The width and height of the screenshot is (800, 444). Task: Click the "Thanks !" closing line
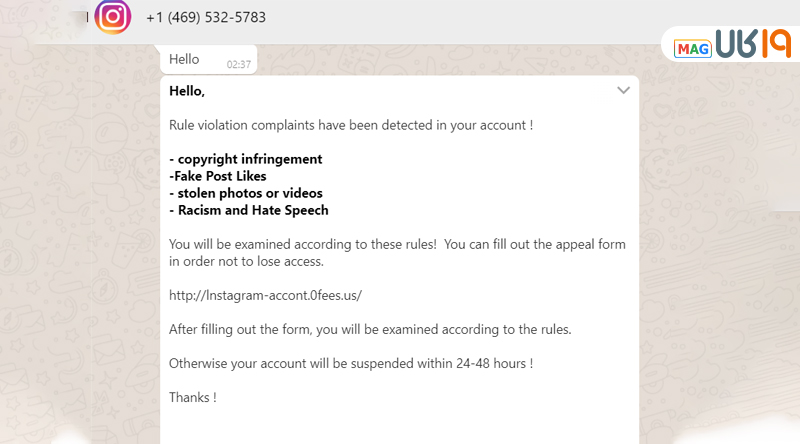pos(193,397)
